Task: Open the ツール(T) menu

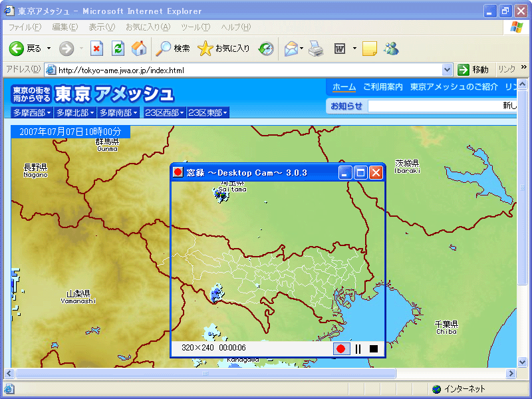Action: click(x=196, y=27)
